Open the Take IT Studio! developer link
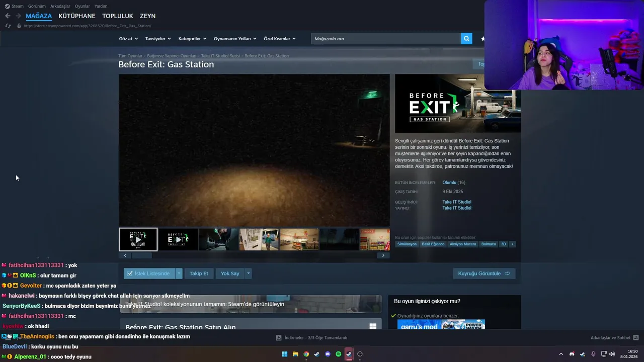Viewport: 644px width, 362px height. click(x=457, y=202)
